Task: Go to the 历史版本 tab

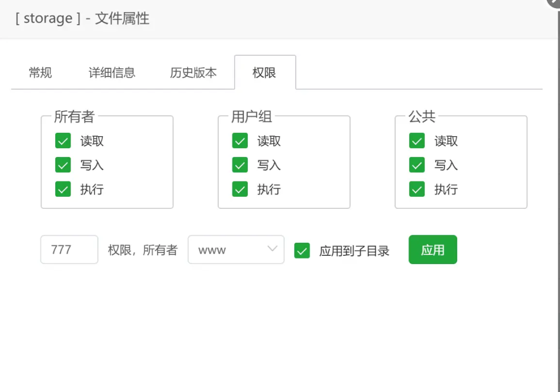Action: tap(193, 73)
